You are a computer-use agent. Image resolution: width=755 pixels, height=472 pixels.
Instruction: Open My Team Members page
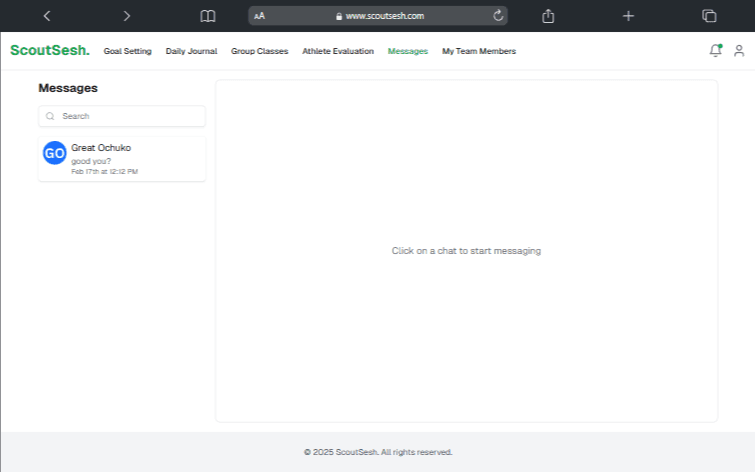479,51
